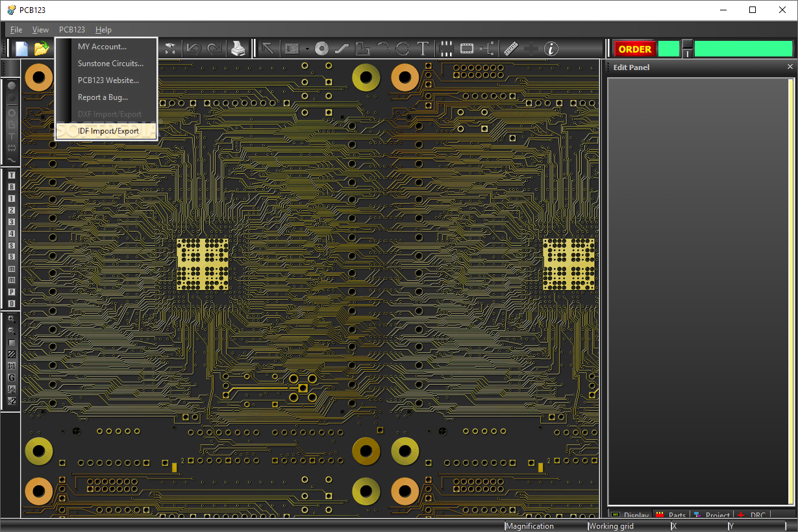
Task: Click the ruler measure tool
Action: point(511,49)
